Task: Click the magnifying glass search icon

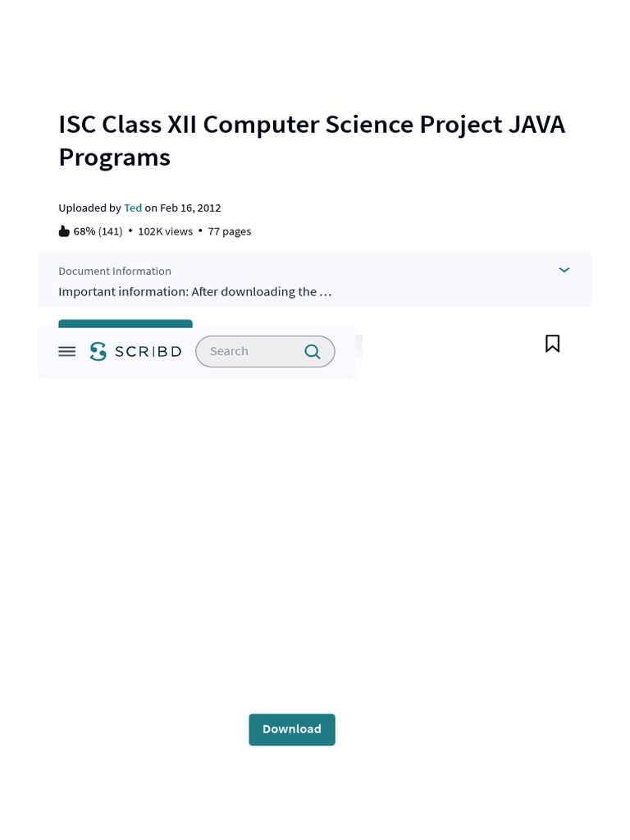Action: (x=312, y=351)
